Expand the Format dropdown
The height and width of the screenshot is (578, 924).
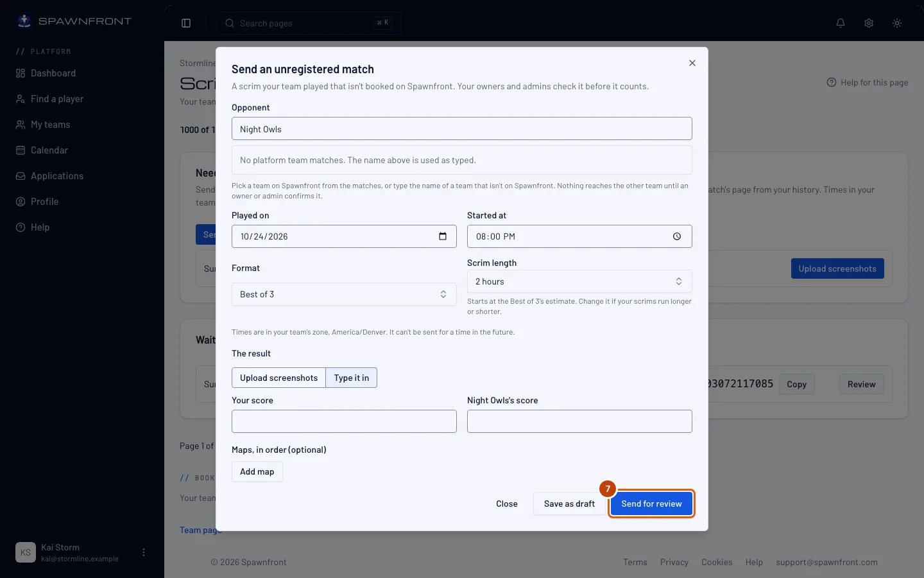pyautogui.click(x=344, y=294)
